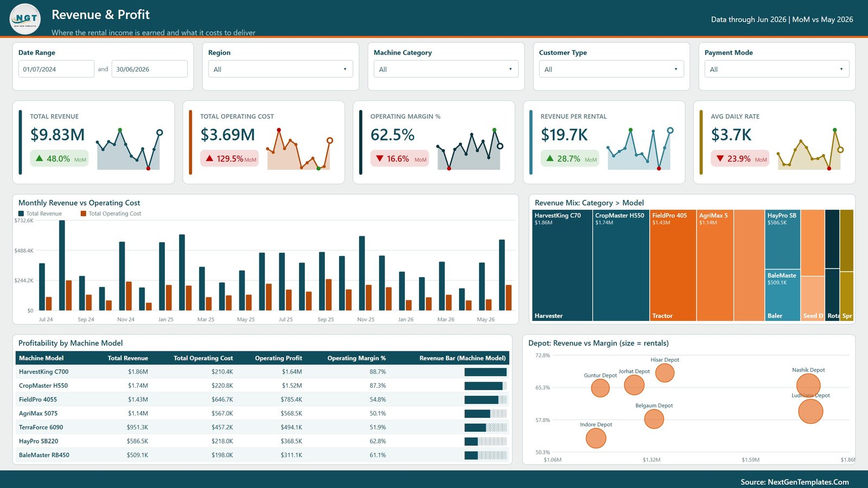This screenshot has height=488, width=868.
Task: Click the Jorhat Depot bubble
Action: [634, 385]
